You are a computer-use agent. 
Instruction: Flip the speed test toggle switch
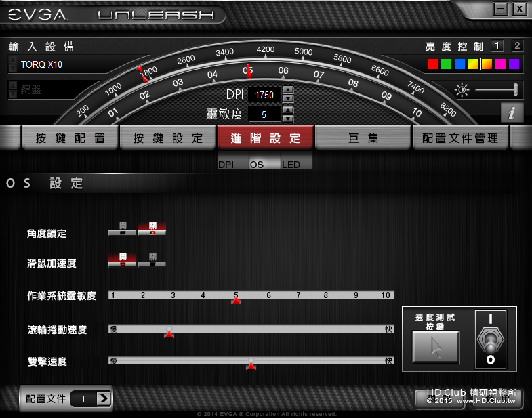coord(490,339)
